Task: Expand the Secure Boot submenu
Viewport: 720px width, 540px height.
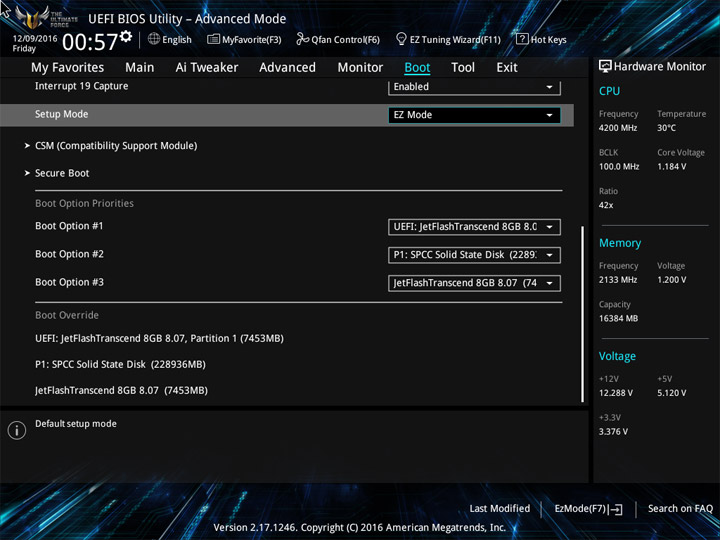Action: point(62,173)
